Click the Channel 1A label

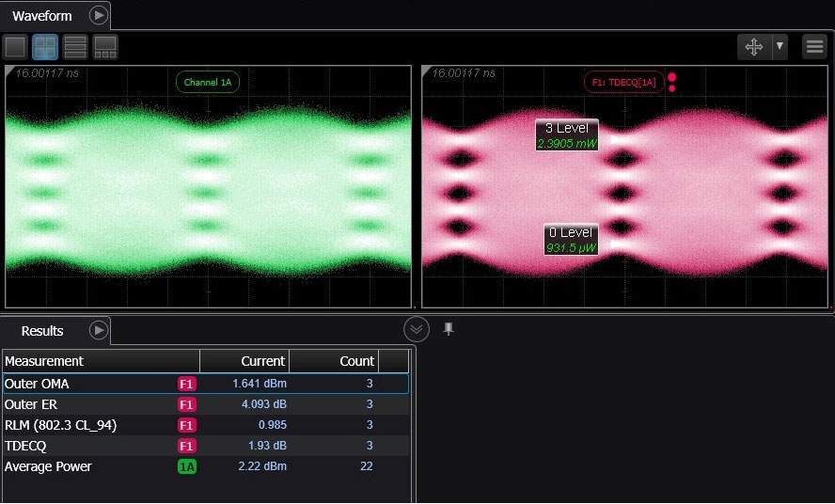tap(208, 83)
